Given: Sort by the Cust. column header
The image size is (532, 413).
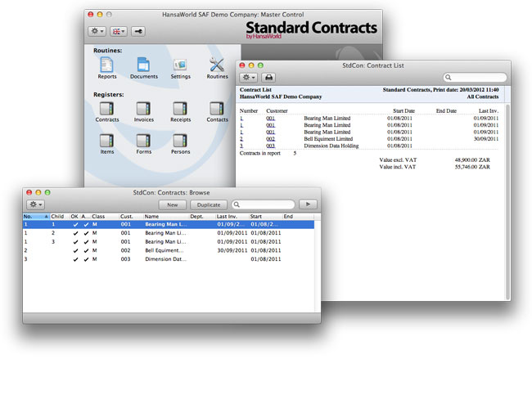Looking at the screenshot, I should click(131, 217).
